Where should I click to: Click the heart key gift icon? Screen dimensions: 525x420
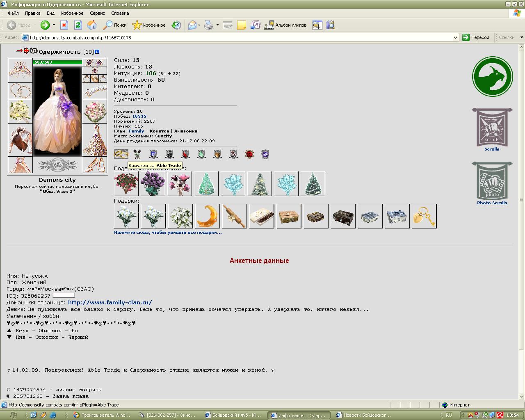[x=424, y=216]
